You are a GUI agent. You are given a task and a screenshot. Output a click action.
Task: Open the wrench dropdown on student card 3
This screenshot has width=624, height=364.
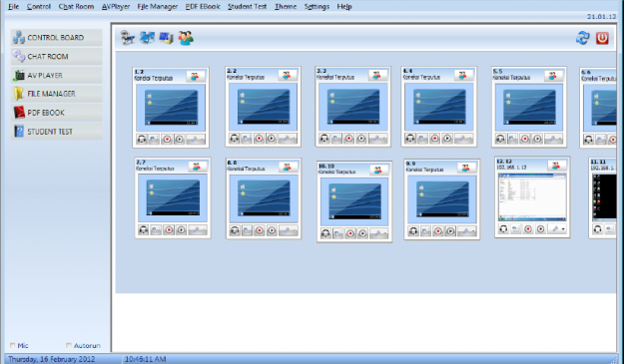click(377, 139)
